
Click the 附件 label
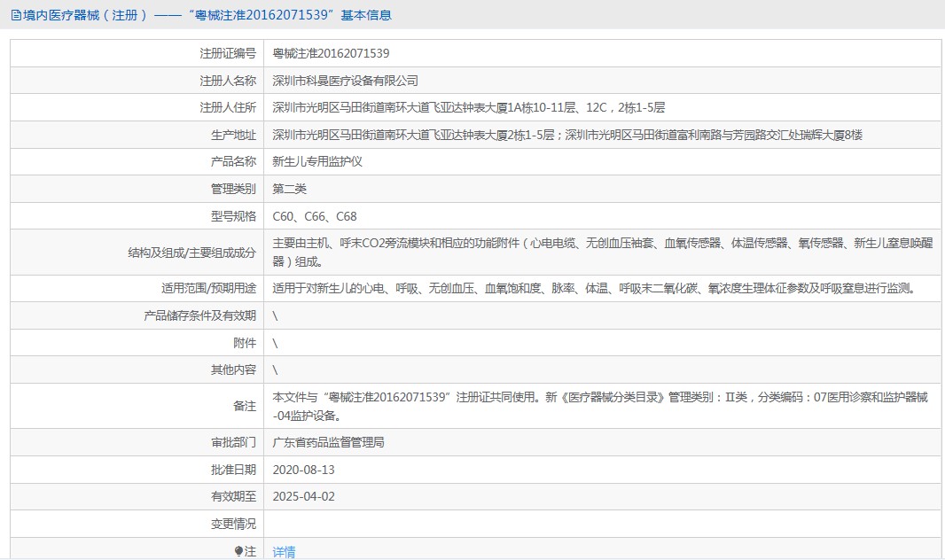click(x=245, y=343)
